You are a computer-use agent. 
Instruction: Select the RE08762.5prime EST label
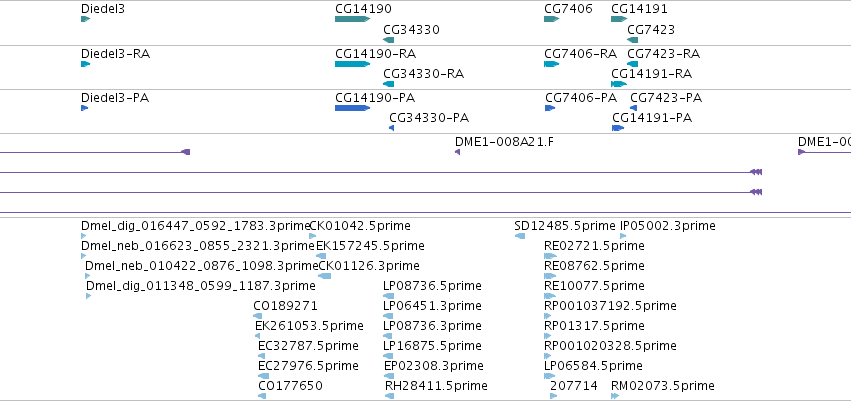tap(594, 266)
